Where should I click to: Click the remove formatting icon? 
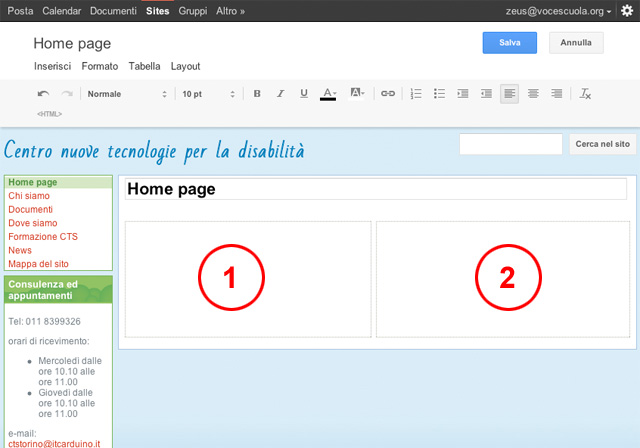point(586,94)
